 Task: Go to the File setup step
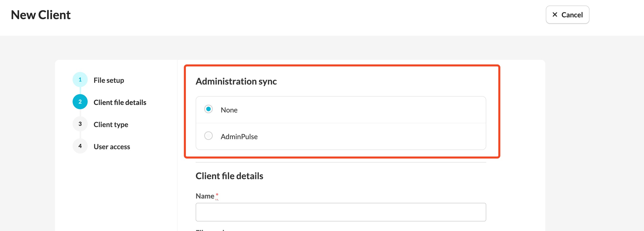[x=109, y=80]
